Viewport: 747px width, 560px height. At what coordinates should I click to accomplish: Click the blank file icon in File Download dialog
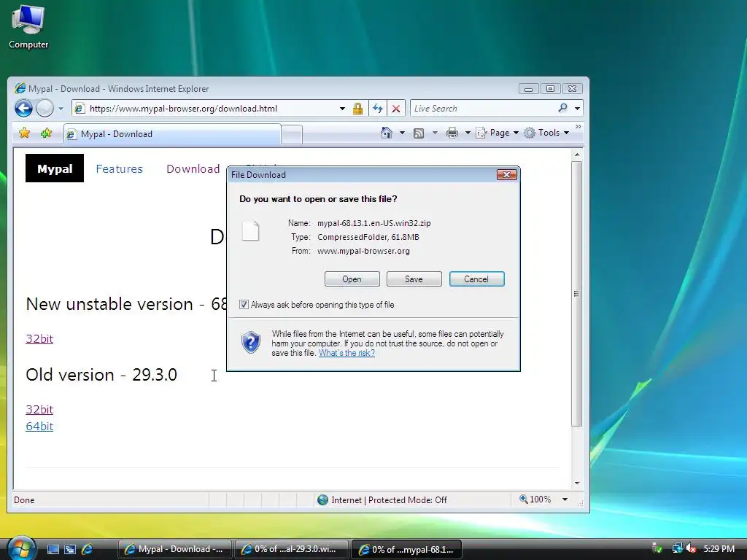(x=251, y=231)
